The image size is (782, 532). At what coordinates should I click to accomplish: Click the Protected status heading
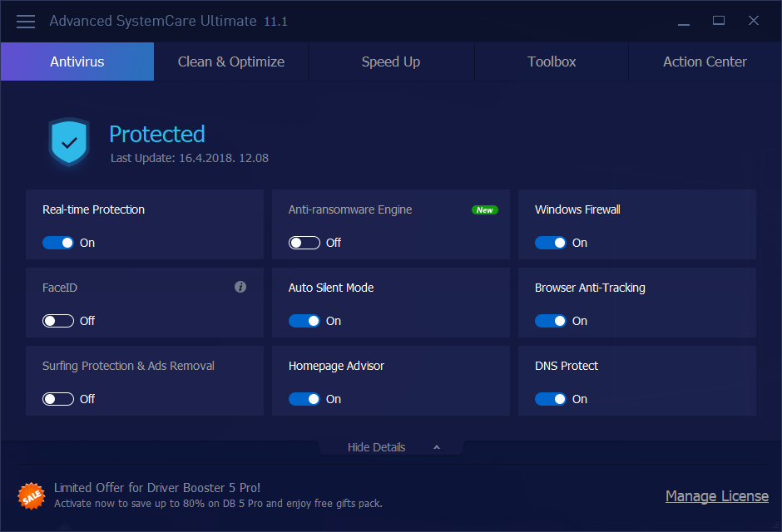click(x=157, y=134)
